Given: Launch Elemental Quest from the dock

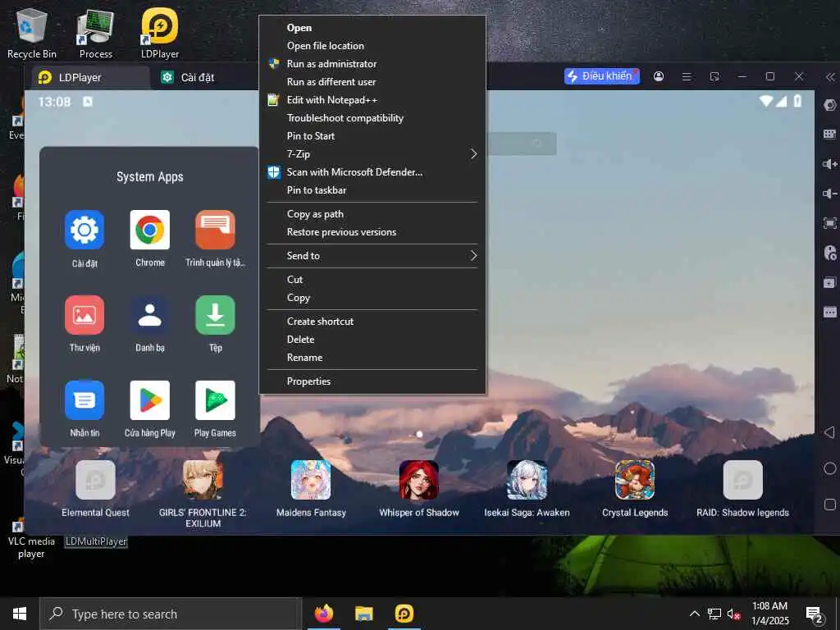Looking at the screenshot, I should pos(95,489).
